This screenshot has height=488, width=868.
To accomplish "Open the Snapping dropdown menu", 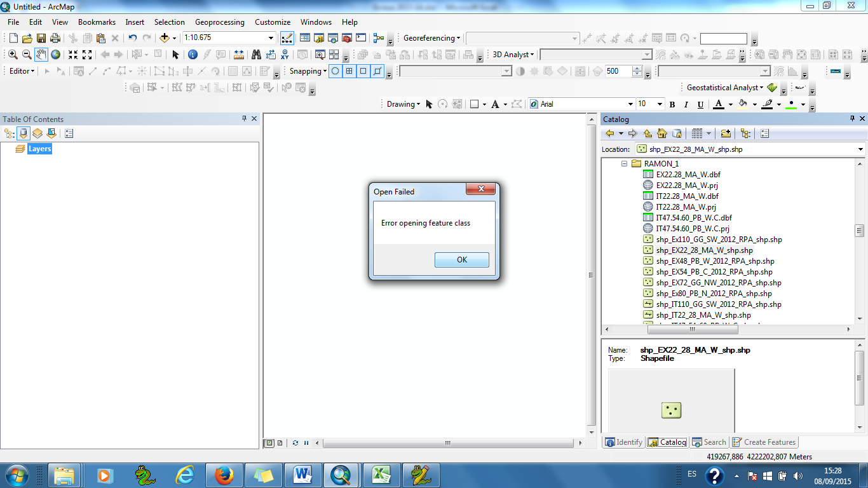I will coord(308,71).
